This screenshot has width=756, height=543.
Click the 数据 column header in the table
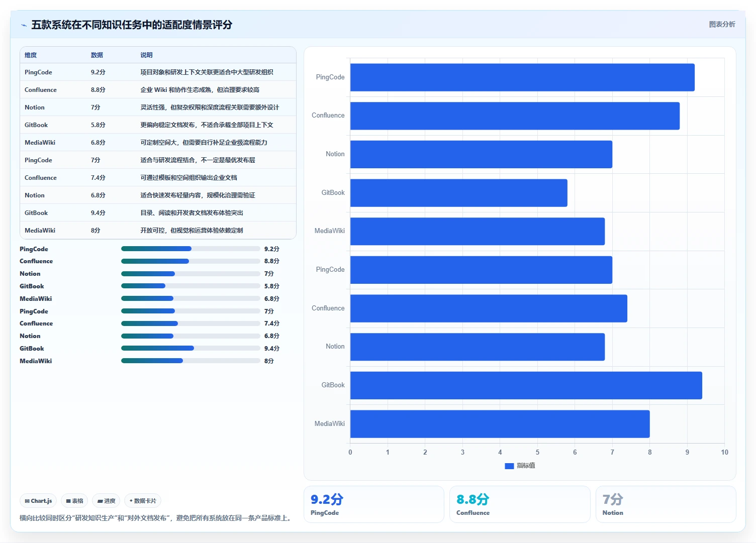pos(97,55)
